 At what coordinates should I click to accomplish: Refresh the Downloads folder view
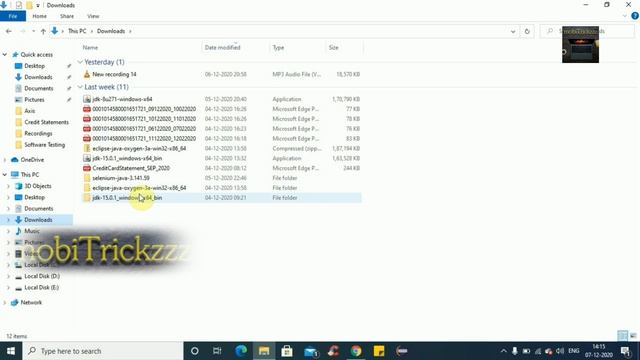[527, 31]
